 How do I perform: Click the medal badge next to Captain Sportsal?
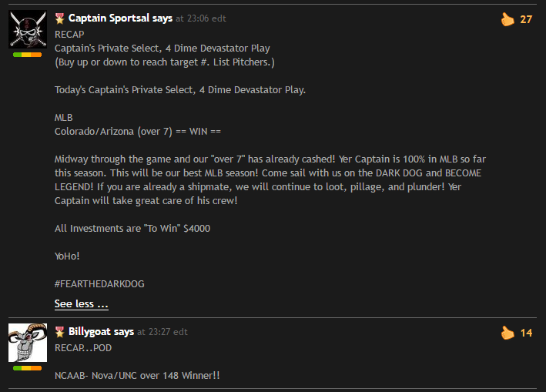coord(59,18)
